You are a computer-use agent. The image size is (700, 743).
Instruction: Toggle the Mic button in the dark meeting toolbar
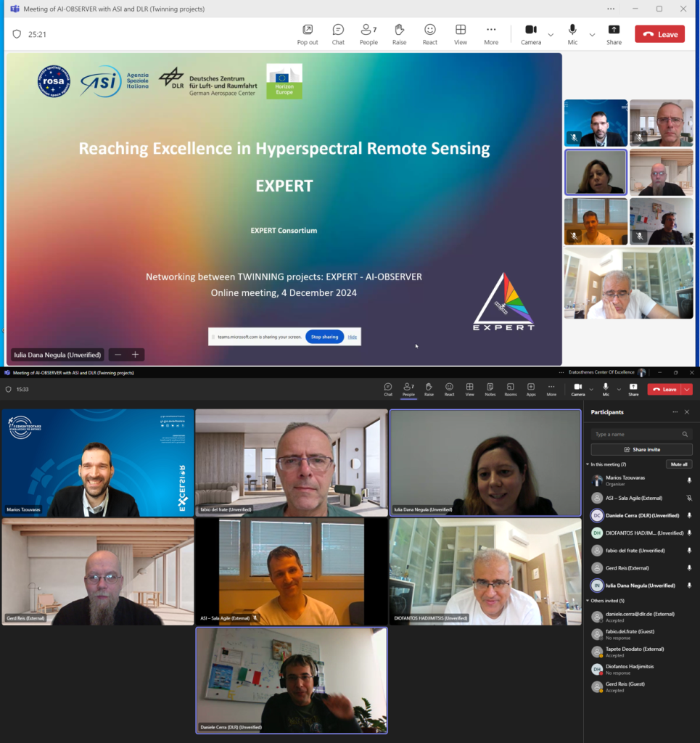606,387
